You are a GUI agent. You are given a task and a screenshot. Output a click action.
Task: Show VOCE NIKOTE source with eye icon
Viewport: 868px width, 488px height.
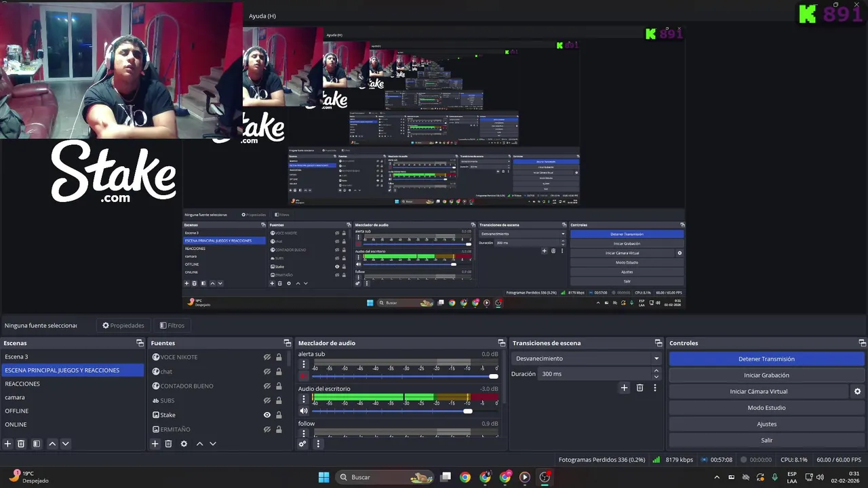[267, 357]
